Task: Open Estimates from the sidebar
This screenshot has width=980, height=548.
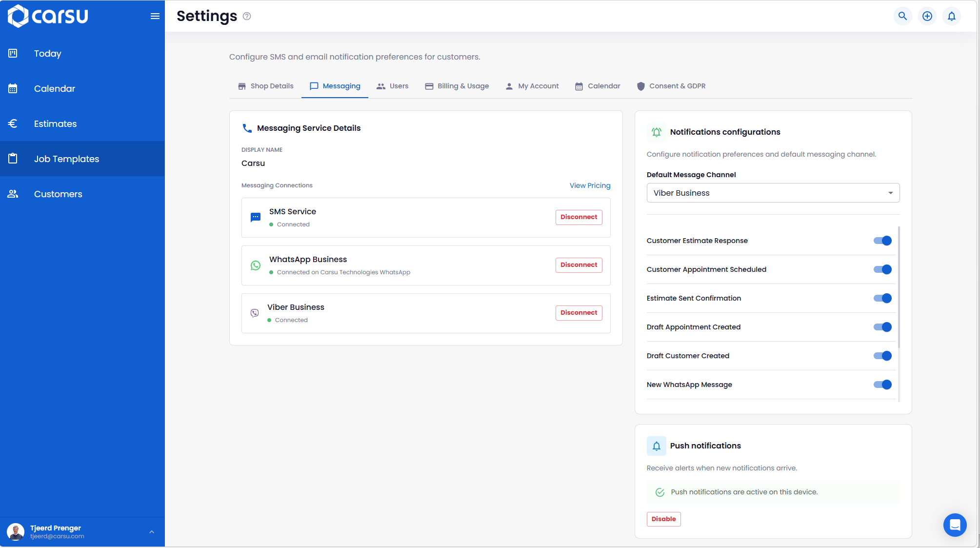Action: tap(55, 123)
